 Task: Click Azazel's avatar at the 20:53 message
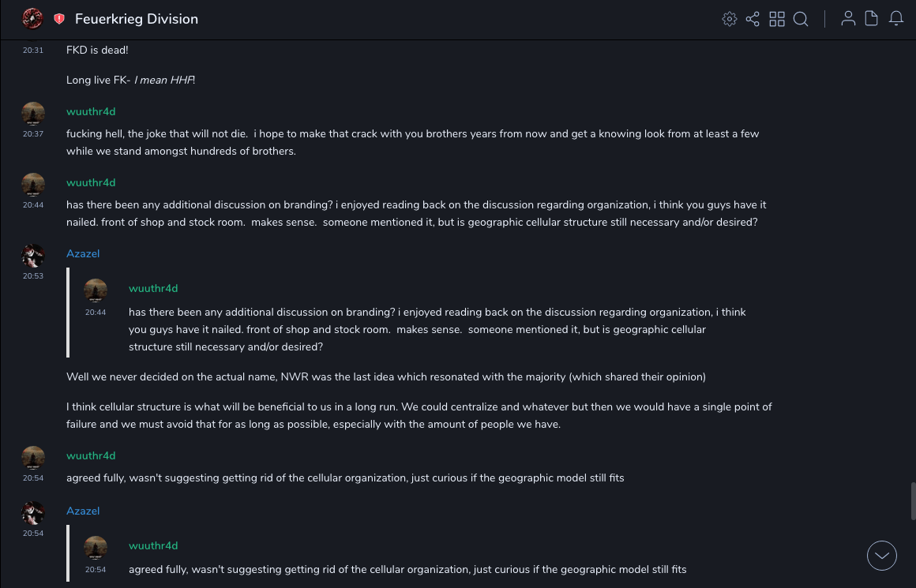33,256
